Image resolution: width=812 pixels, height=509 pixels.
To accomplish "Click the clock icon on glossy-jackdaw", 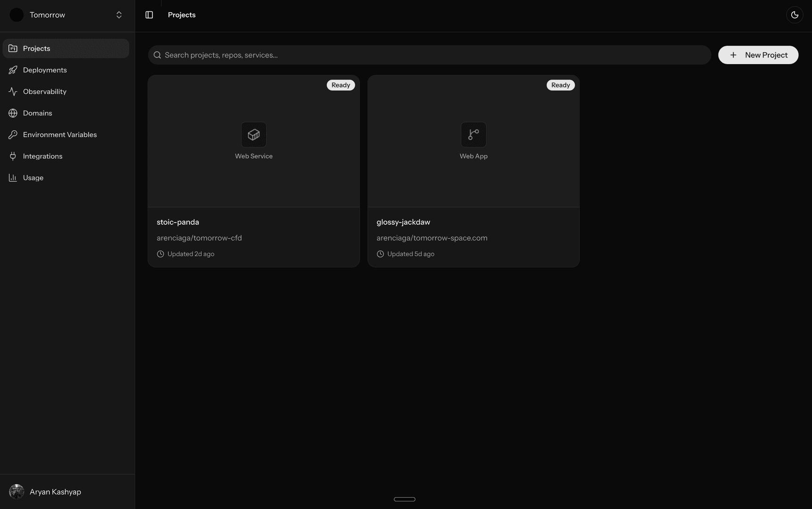I will point(381,254).
